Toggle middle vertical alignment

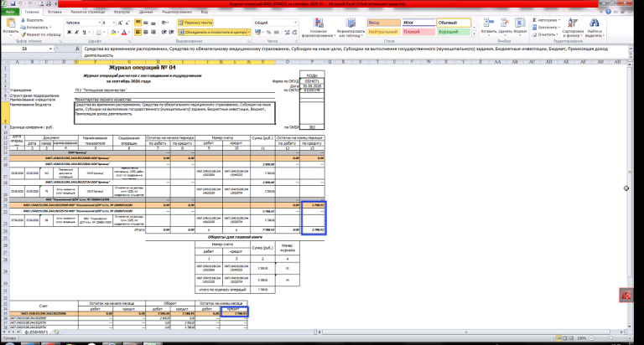pos(145,23)
